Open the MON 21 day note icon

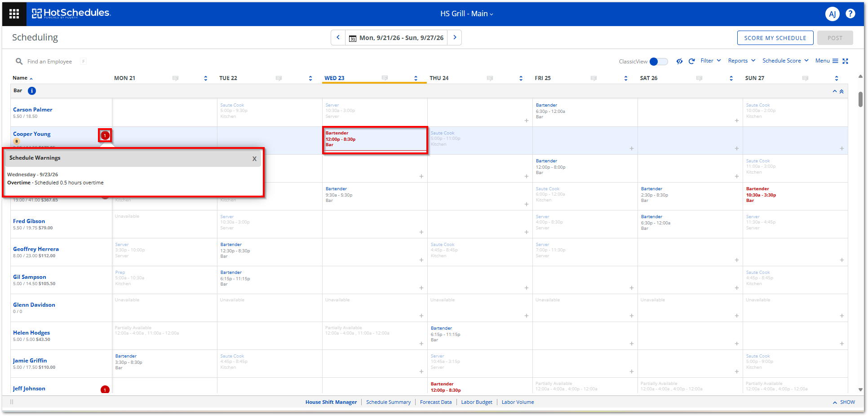175,78
